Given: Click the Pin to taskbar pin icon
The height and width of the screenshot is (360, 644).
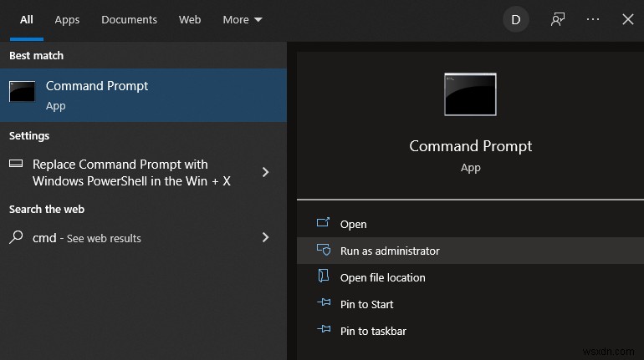Looking at the screenshot, I should click(324, 329).
